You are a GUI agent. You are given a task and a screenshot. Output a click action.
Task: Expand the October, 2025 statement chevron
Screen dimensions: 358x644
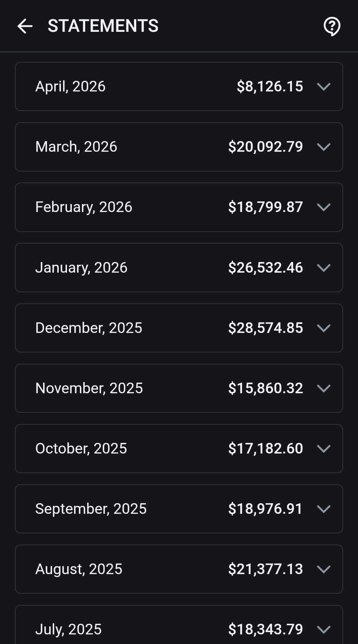coord(324,448)
